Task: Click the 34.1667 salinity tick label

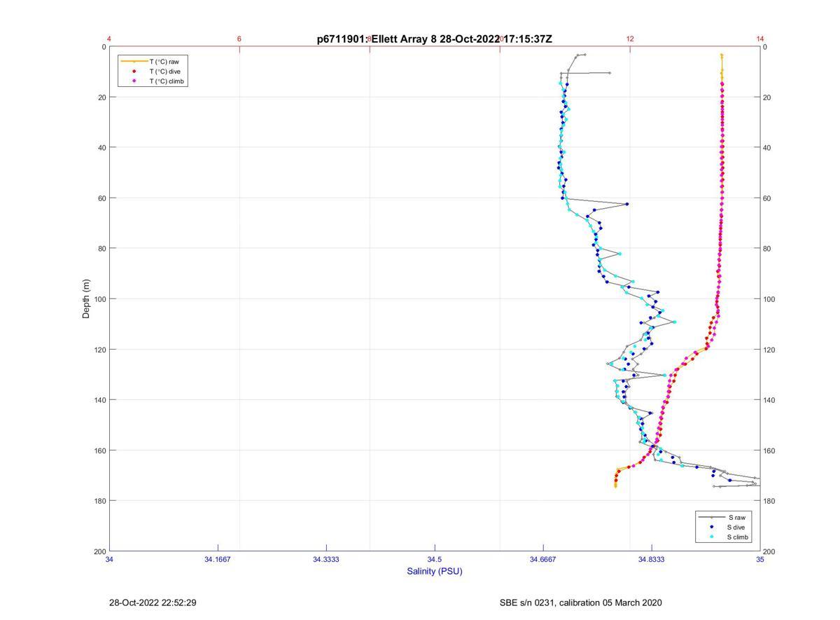Action: [x=218, y=560]
